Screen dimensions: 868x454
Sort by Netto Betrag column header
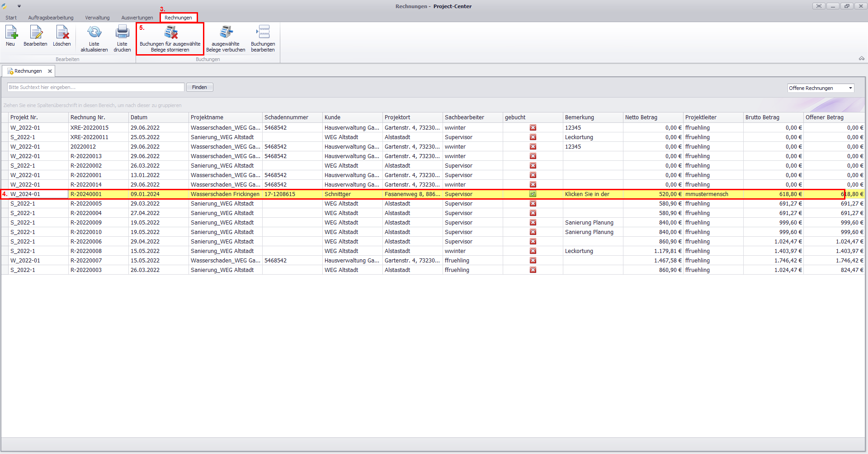pyautogui.click(x=641, y=117)
